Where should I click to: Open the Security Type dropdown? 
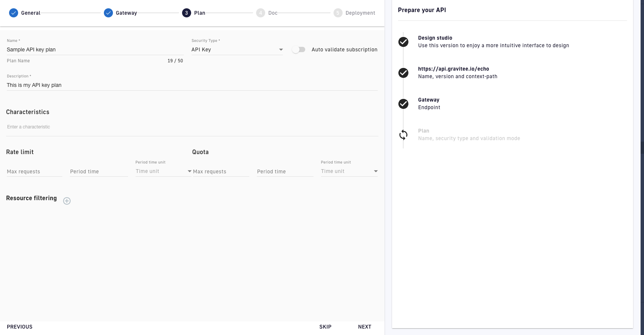237,49
